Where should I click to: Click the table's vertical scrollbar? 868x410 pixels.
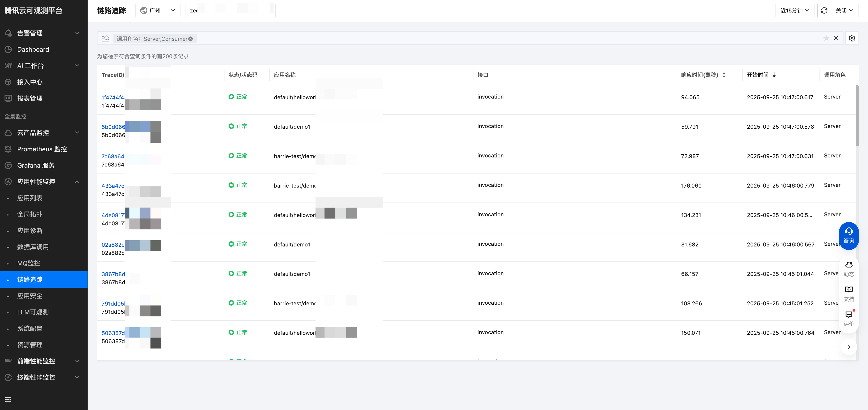coord(857,116)
